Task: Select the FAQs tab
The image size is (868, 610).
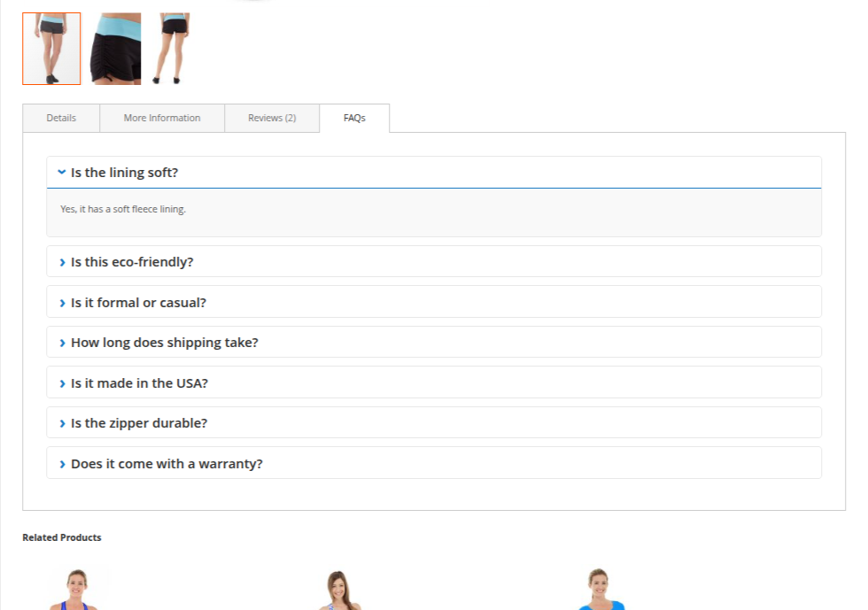Action: 354,118
